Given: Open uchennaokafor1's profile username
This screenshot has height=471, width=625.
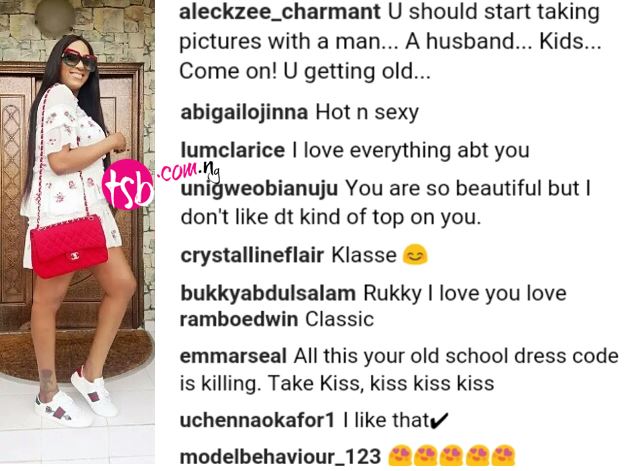Looking at the screenshot, I should click(257, 420).
